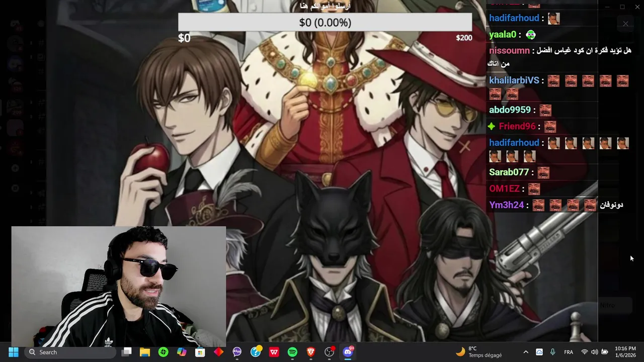Open the Windows Start menu
The width and height of the screenshot is (644, 362).
point(14,352)
